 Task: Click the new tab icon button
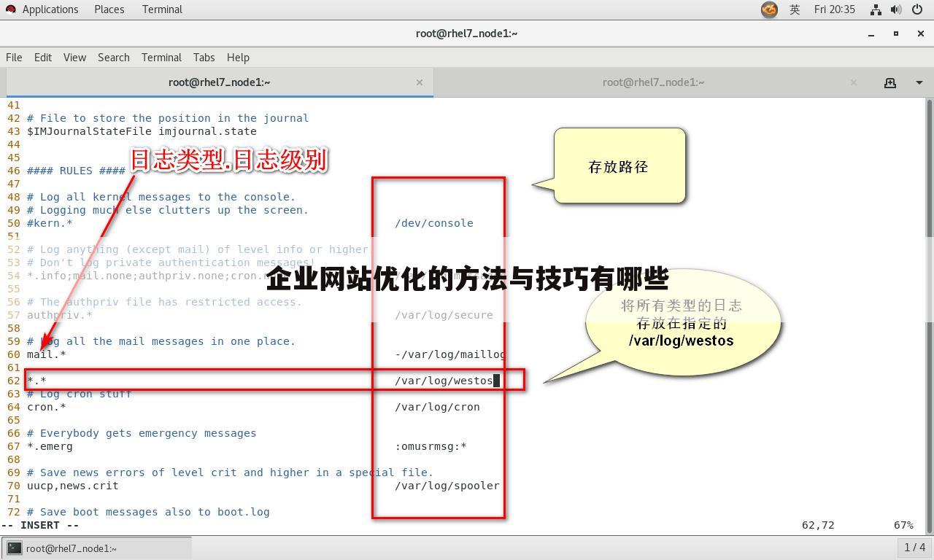[x=890, y=82]
